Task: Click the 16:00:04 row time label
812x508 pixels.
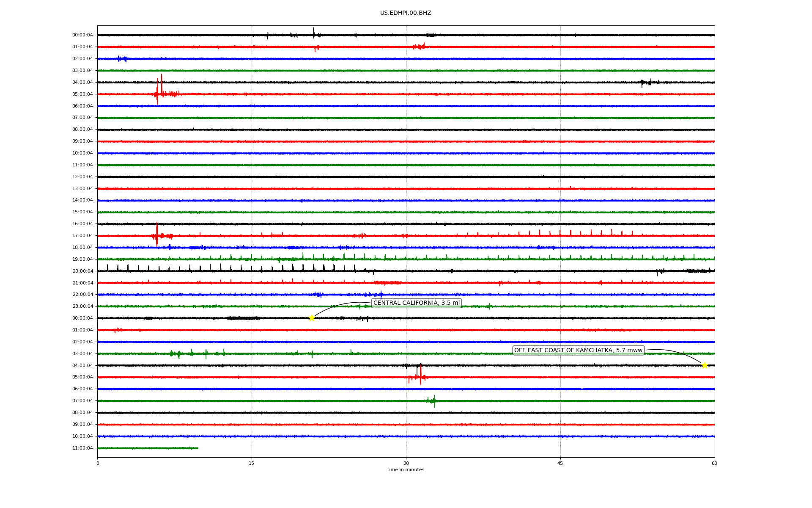Action: pos(82,224)
